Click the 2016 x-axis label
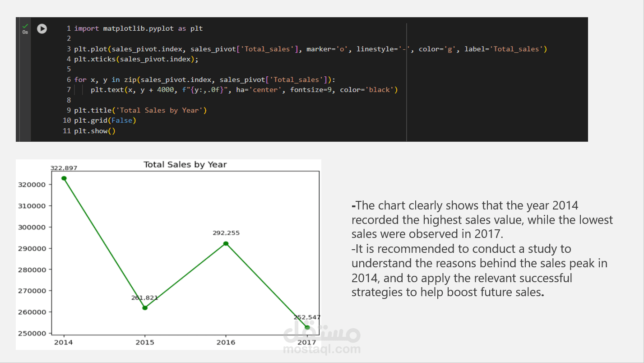This screenshot has width=644, height=363. pyautogui.click(x=226, y=342)
